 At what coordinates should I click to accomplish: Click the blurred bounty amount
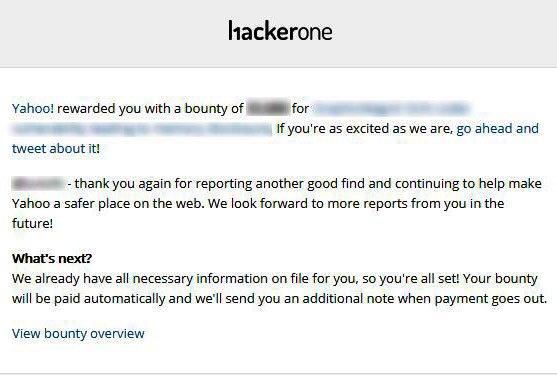(x=268, y=108)
